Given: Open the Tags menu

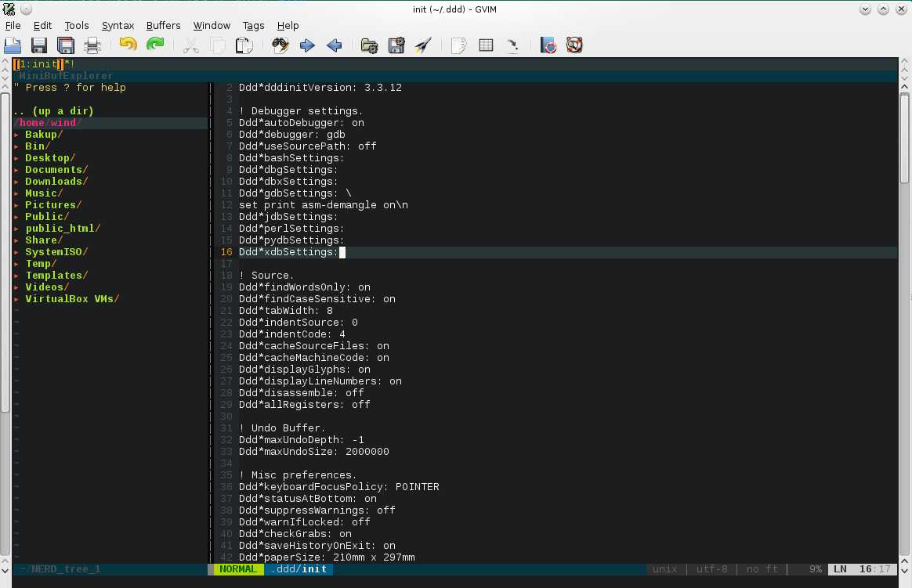Looking at the screenshot, I should (254, 26).
